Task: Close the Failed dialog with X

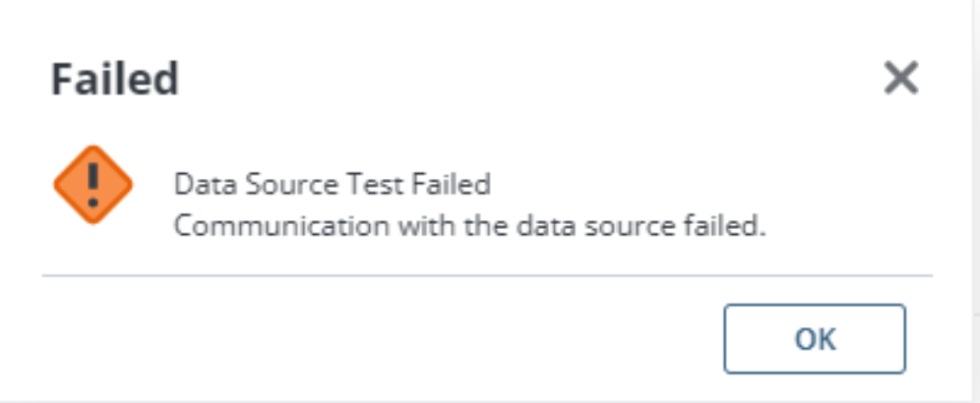Action: coord(900,78)
